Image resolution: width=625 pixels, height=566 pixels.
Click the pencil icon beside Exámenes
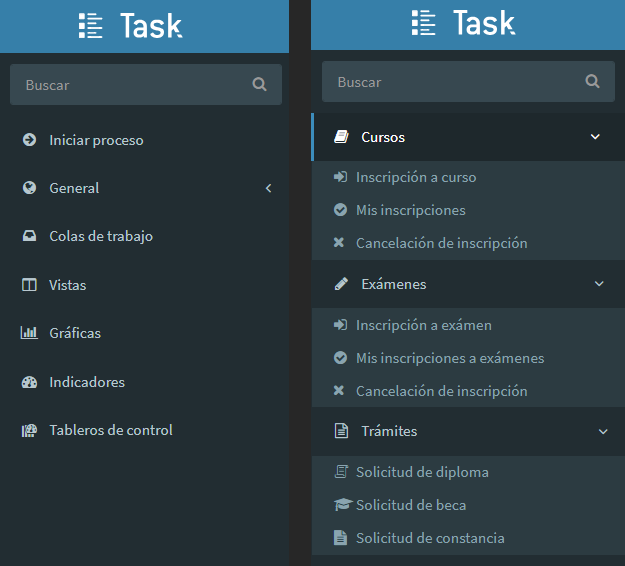(x=341, y=284)
